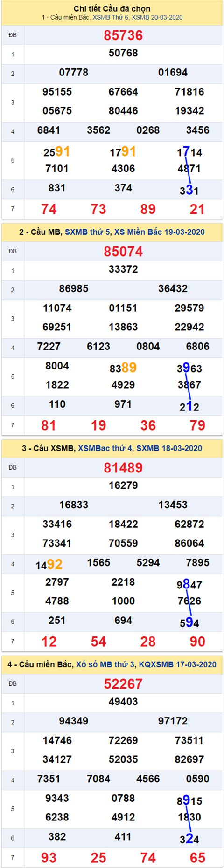Select special prize number 52267

point(123,684)
